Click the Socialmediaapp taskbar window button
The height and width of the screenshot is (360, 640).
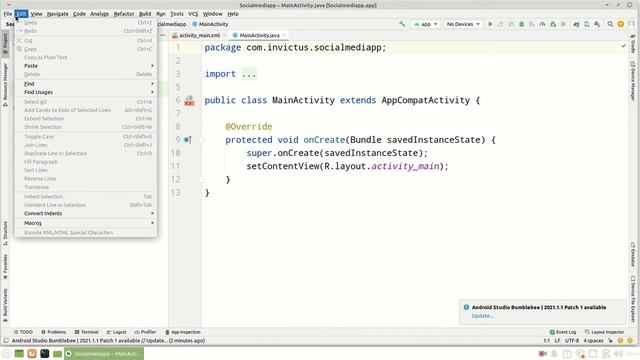click(104, 353)
